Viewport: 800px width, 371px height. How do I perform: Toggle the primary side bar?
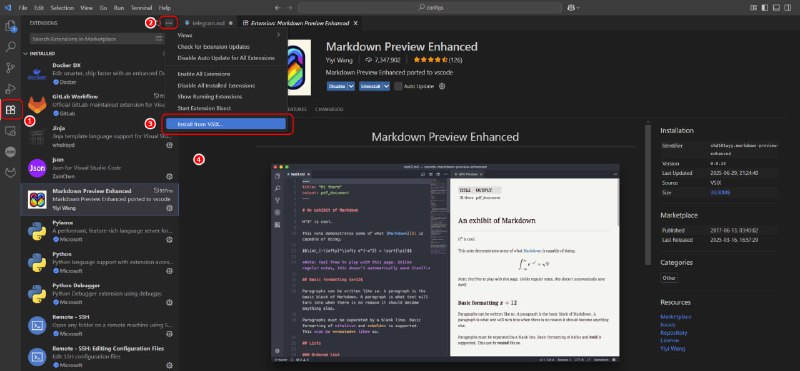765,8
